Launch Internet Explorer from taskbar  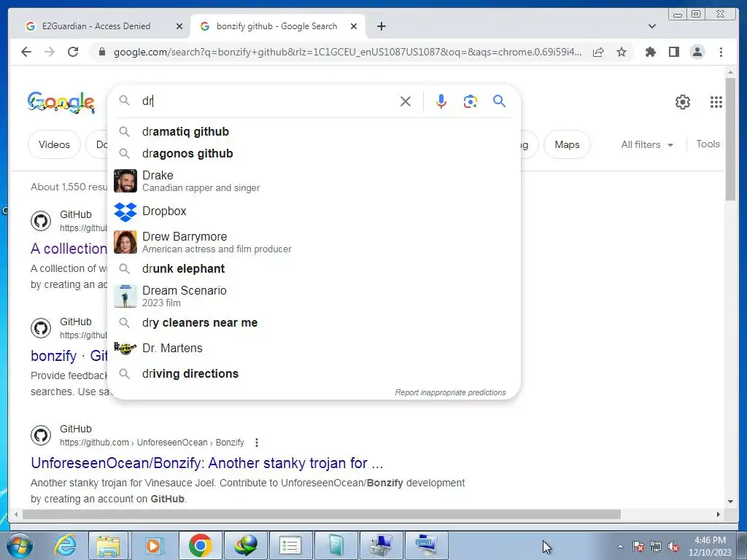(64, 545)
